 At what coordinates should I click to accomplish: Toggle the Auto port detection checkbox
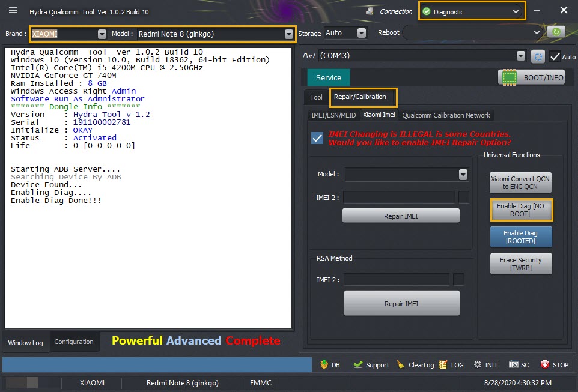point(555,56)
